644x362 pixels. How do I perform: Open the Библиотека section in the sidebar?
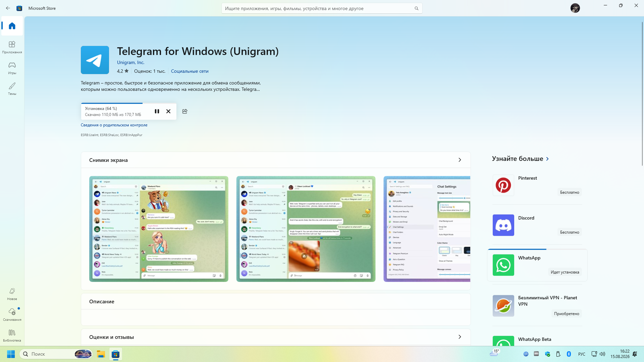click(x=12, y=336)
